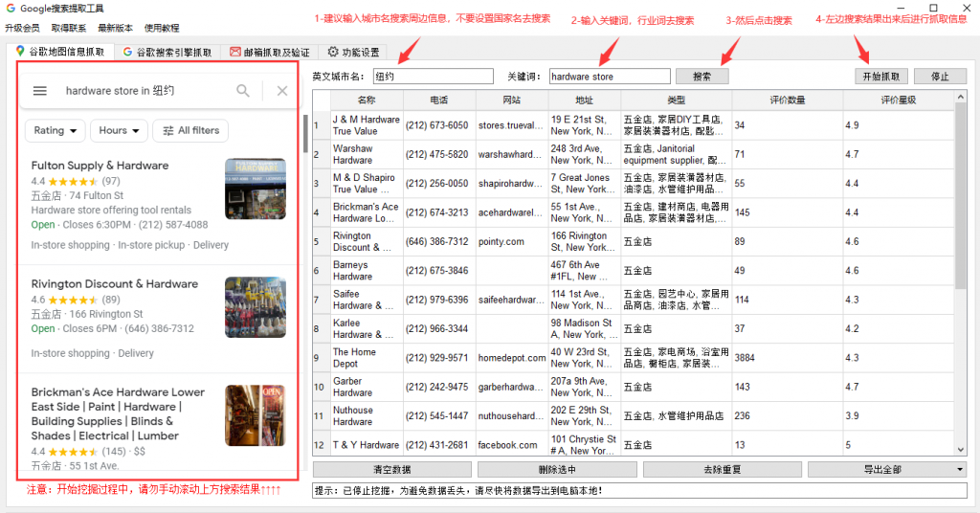
Task: Open Fulton Supply & Hardware listing title
Action: pyautogui.click(x=100, y=166)
